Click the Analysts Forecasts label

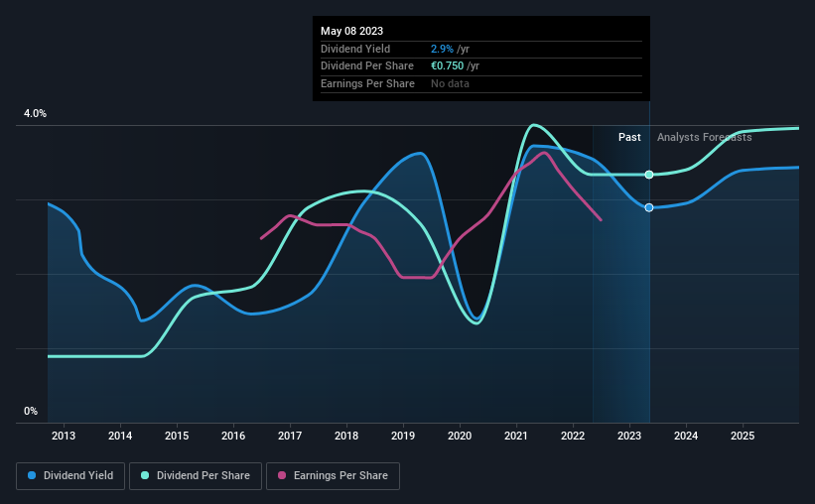click(704, 137)
